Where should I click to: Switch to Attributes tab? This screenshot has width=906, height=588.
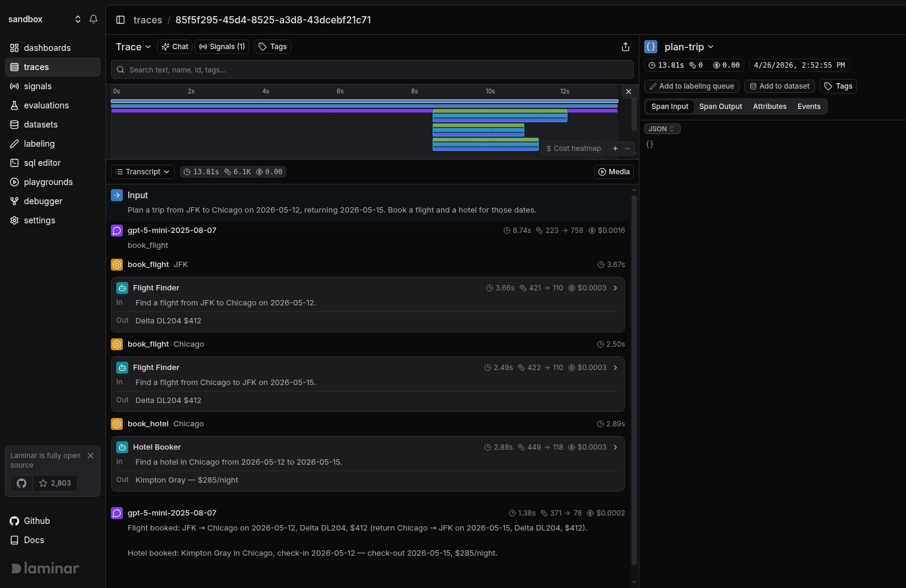point(770,107)
